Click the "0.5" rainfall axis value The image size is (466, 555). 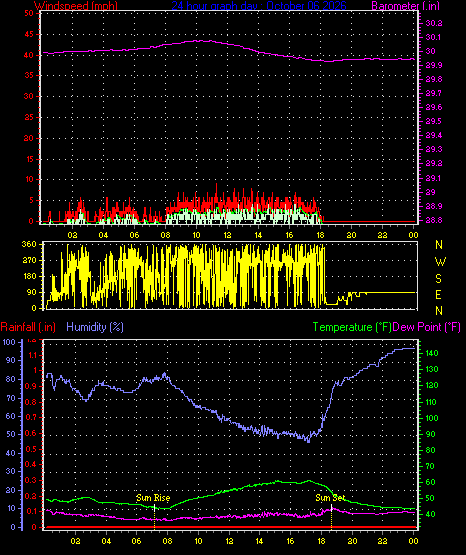30,449
